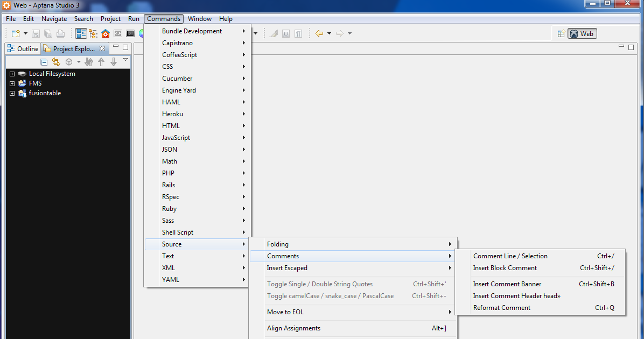
Task: Maximize the editor area
Action: 631,47
